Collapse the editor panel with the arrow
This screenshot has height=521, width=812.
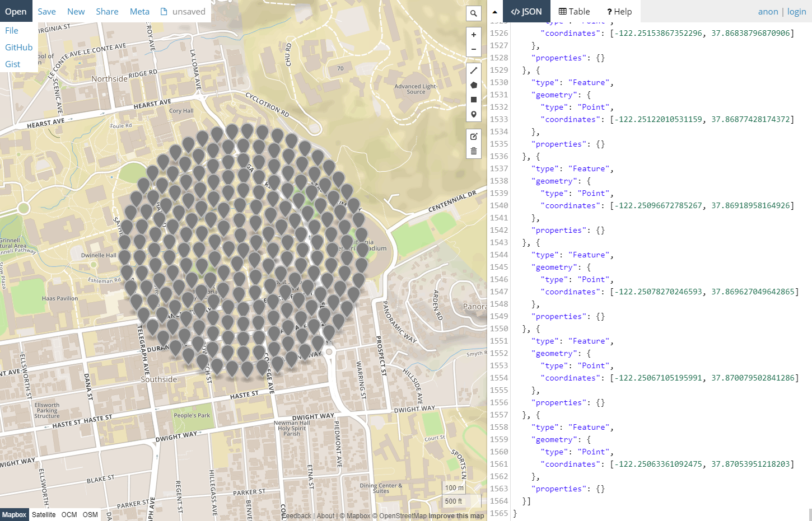click(x=494, y=12)
